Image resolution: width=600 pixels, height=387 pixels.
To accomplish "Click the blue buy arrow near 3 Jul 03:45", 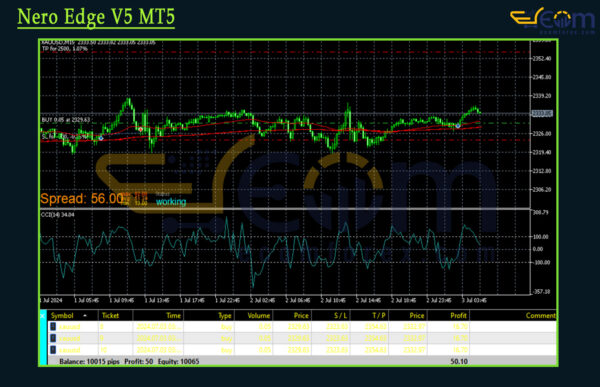I will click(x=458, y=126).
